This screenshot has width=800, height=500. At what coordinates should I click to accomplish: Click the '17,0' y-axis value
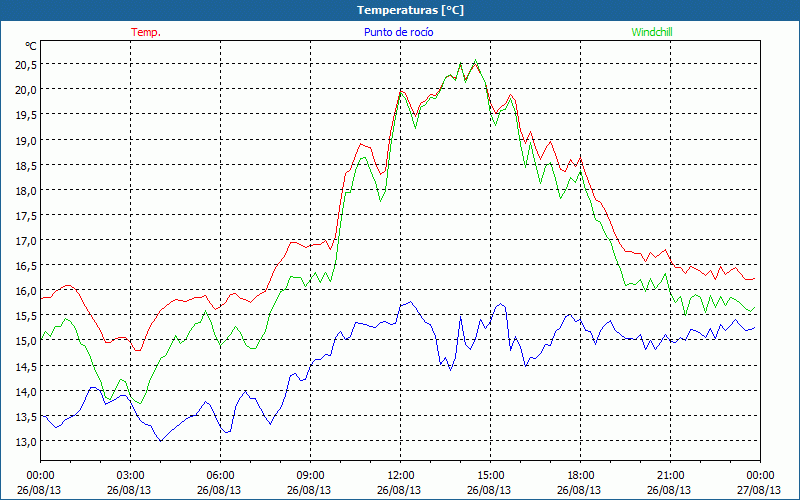point(27,240)
